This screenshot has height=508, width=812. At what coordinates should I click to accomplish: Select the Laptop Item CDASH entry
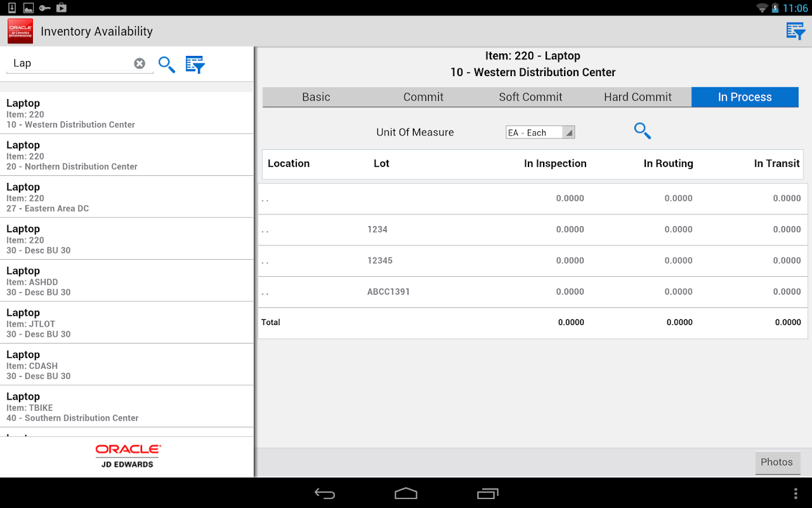point(127,364)
